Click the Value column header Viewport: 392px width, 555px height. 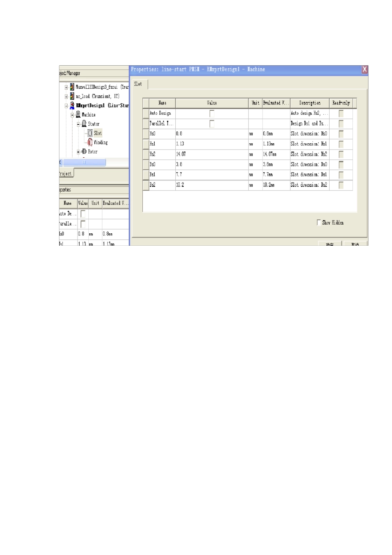(x=212, y=103)
